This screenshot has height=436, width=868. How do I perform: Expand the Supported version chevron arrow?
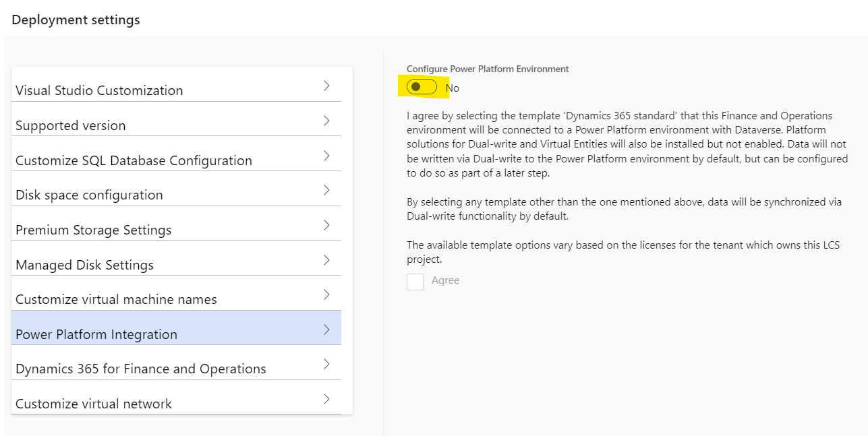326,121
